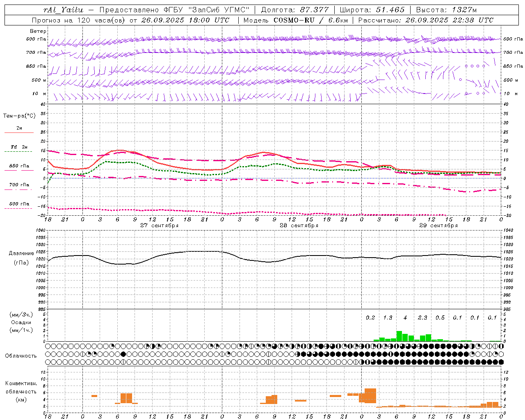The width and height of the screenshot is (525, 420).
Task: Select the latitude value 'Широта: 51.465'
Action: coord(372,10)
